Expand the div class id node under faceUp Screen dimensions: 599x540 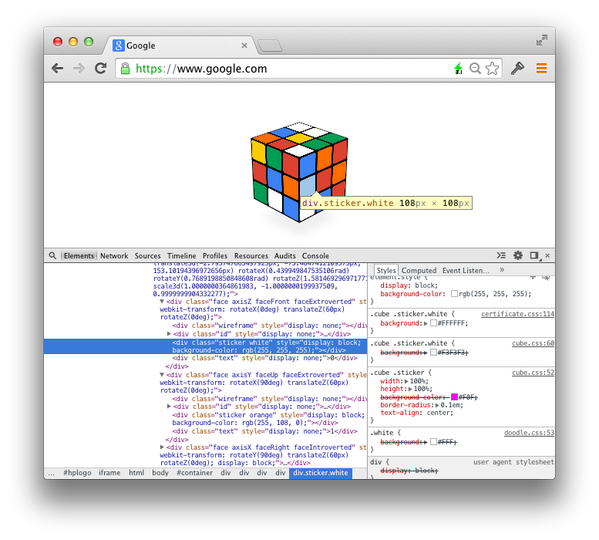tap(169, 406)
